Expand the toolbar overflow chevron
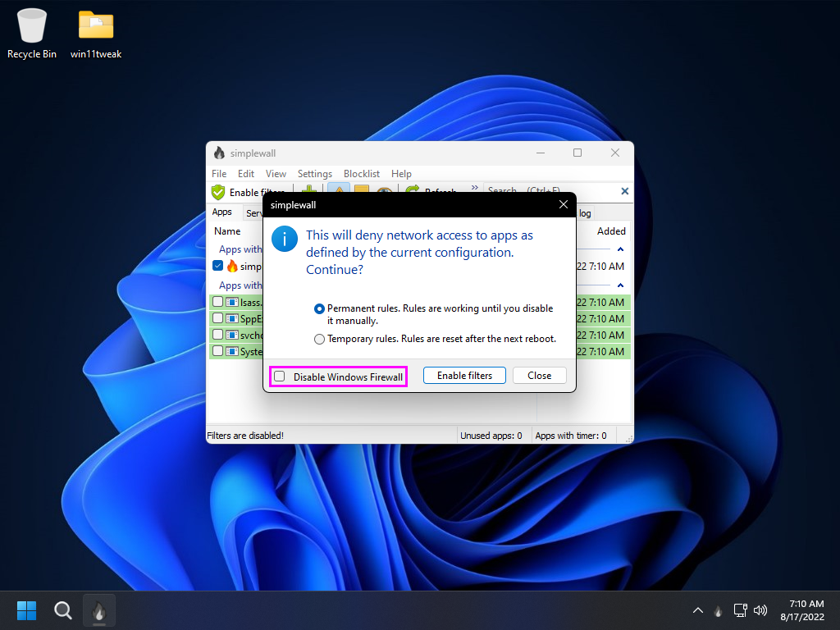This screenshot has width=840, height=630. pyautogui.click(x=475, y=187)
